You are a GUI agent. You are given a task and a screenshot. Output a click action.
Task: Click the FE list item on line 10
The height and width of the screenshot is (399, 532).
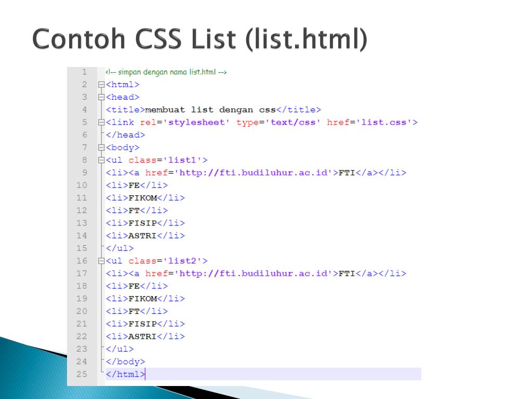tap(137, 185)
